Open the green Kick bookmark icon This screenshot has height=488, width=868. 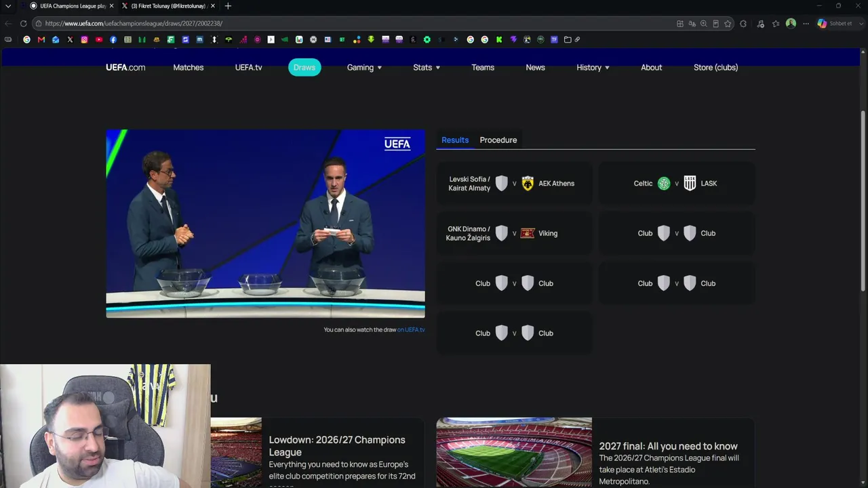click(x=499, y=40)
